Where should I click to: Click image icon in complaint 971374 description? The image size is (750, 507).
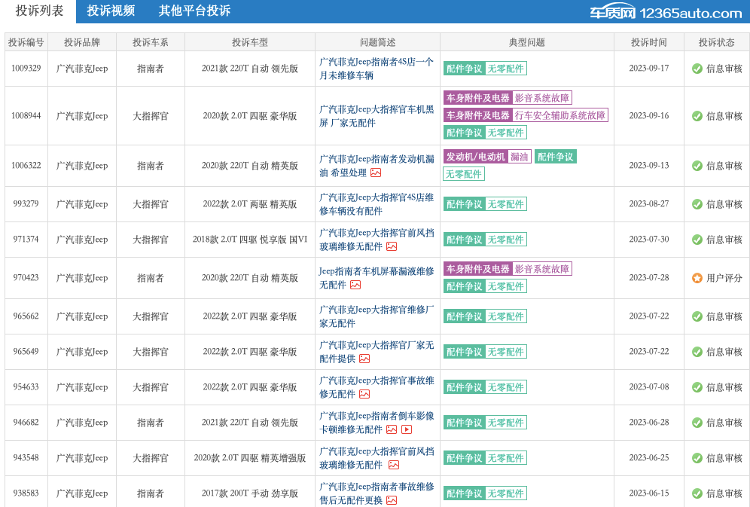(x=391, y=246)
